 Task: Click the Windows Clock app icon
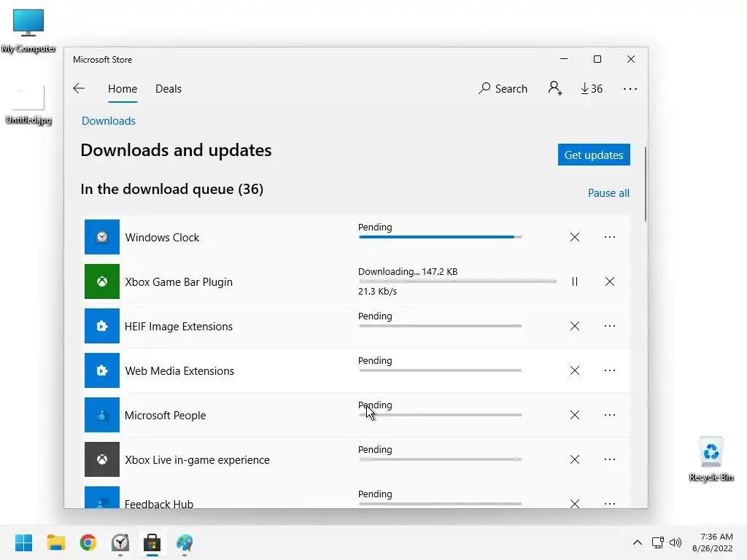click(102, 237)
